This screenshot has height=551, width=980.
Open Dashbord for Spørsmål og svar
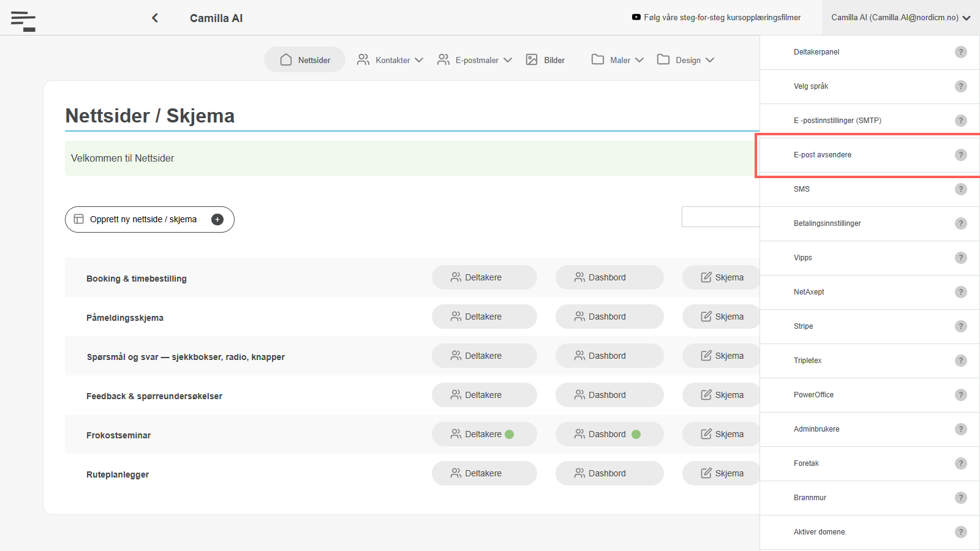pos(609,356)
